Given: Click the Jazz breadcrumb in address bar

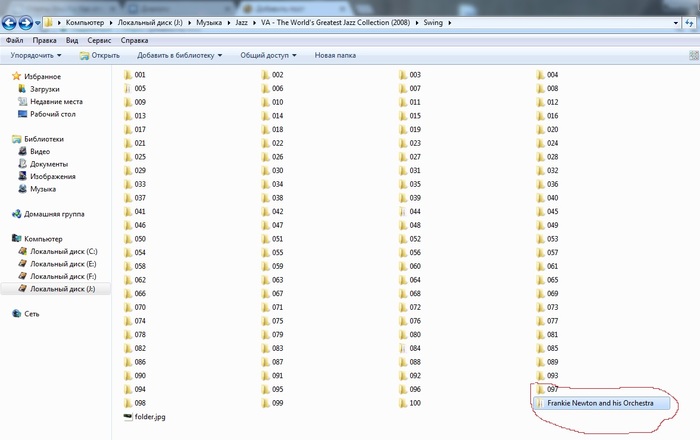Looking at the screenshot, I should tap(242, 21).
